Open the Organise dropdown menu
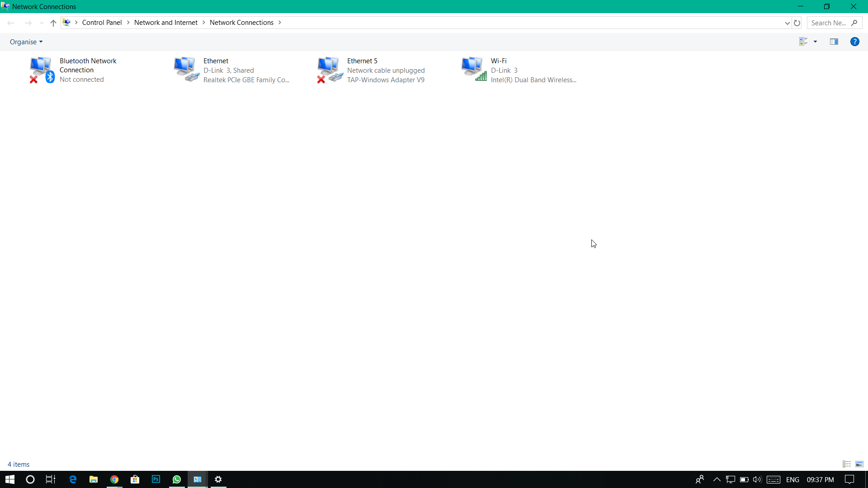The height and width of the screenshot is (488, 868). point(26,42)
